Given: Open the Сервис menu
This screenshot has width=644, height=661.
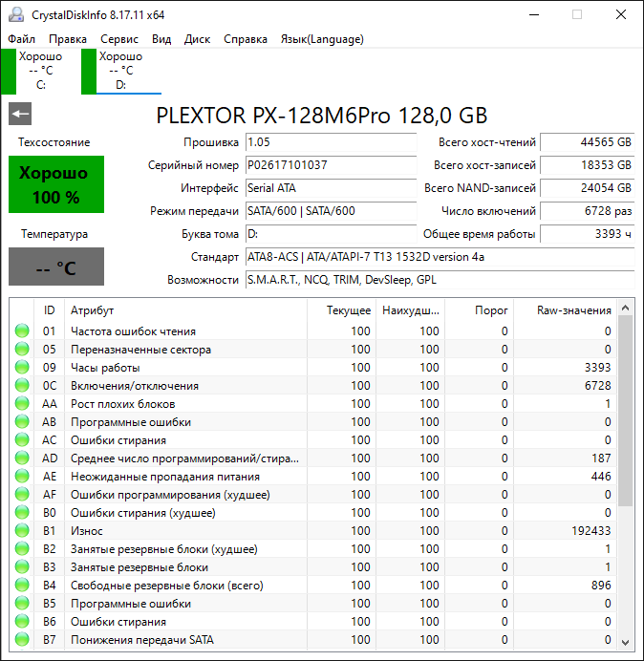Looking at the screenshot, I should coord(119,39).
